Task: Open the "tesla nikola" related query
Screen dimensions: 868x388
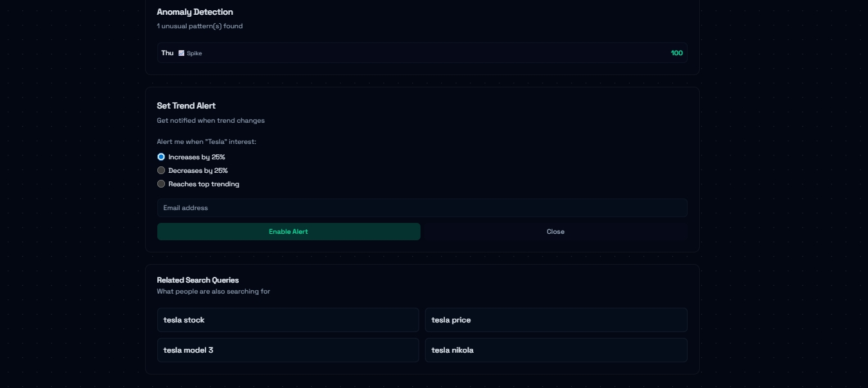Action: click(555, 350)
